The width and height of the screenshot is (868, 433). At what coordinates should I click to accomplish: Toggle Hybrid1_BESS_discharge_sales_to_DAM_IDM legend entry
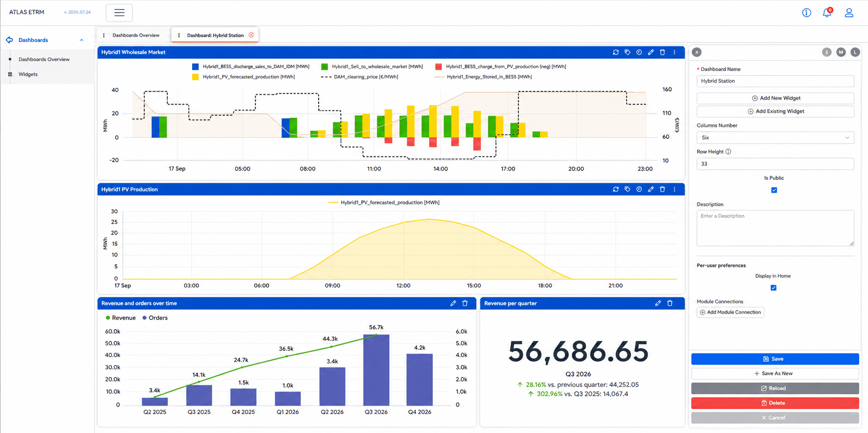(x=251, y=66)
